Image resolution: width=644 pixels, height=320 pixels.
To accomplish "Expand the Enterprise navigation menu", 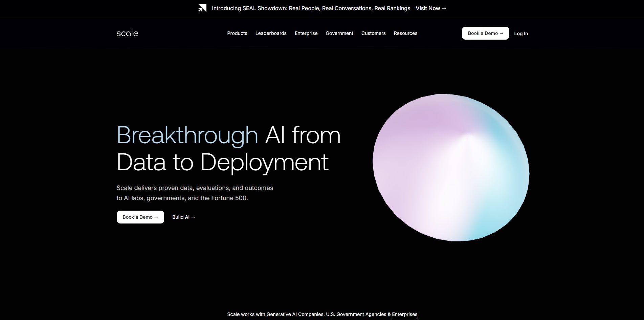I will click(306, 33).
